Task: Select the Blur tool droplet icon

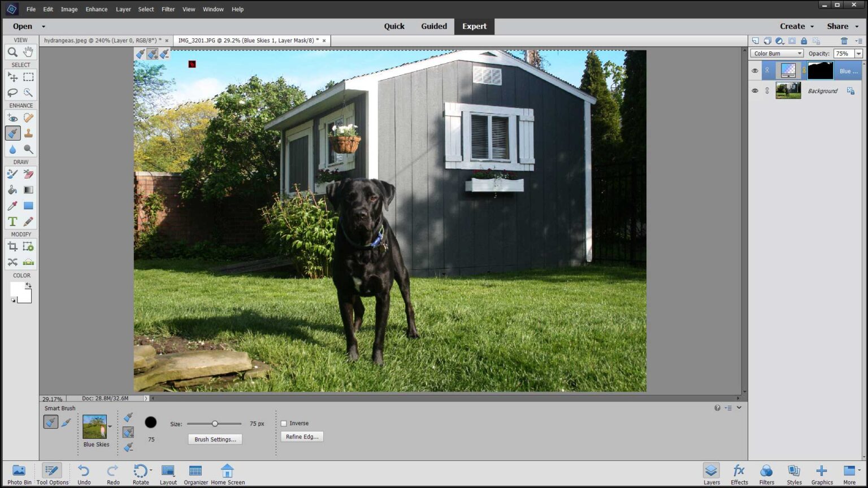Action: pyautogui.click(x=12, y=149)
